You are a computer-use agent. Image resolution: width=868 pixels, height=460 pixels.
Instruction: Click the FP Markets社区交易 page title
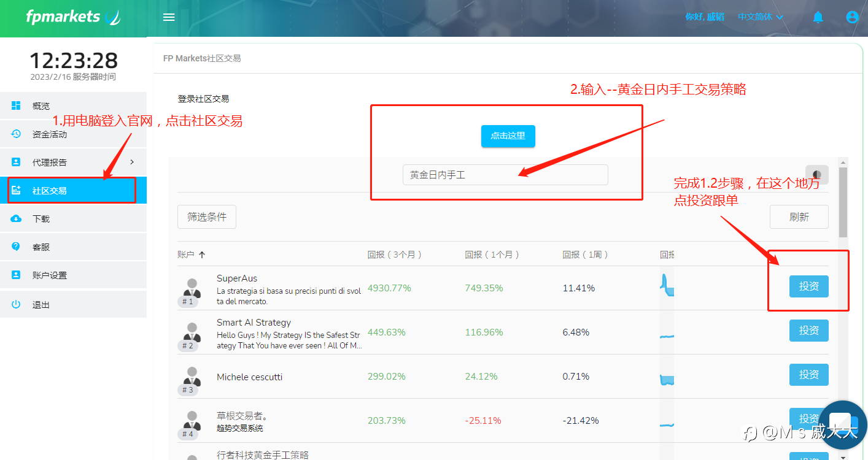202,58
